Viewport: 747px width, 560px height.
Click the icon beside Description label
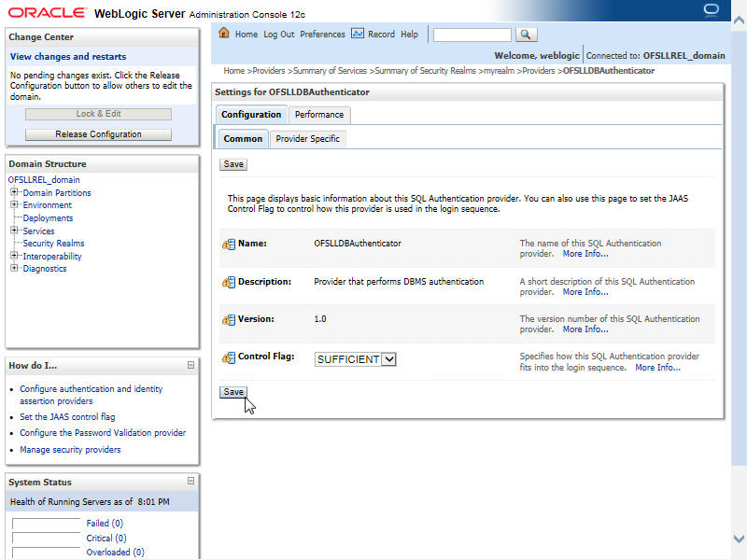[x=229, y=283]
